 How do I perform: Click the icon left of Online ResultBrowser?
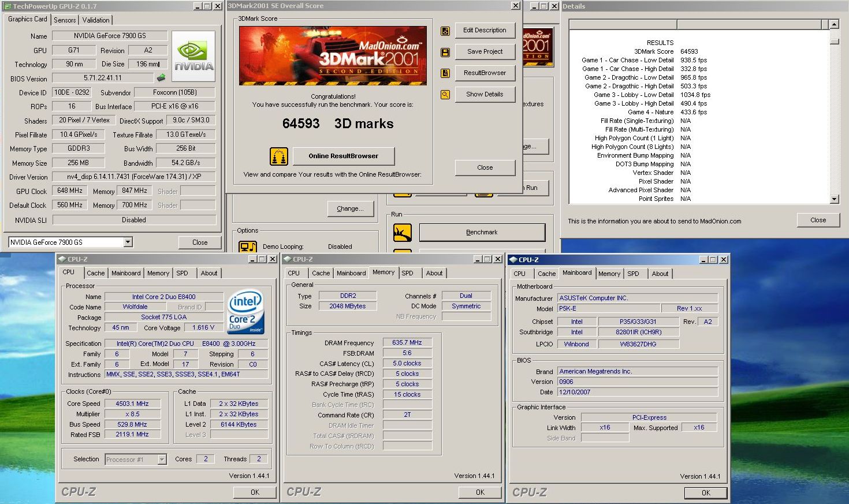pos(279,156)
